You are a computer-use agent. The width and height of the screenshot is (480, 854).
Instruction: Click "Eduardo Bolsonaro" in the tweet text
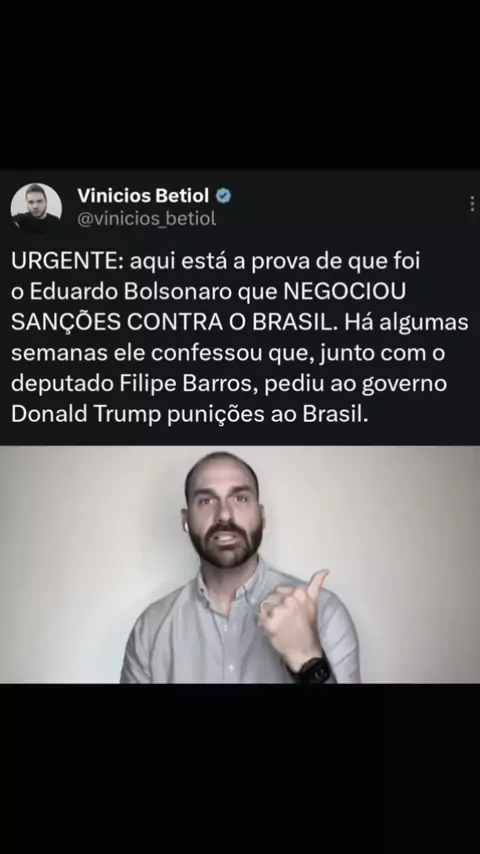pos(131,292)
